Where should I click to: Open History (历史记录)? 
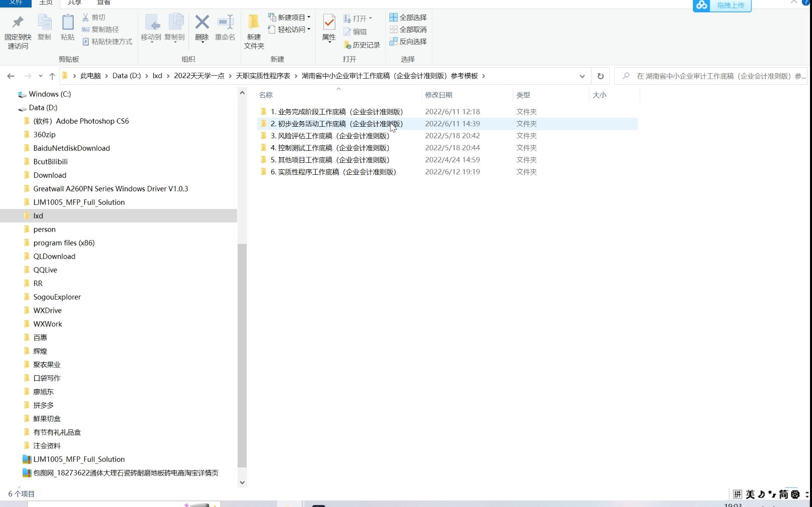[362, 45]
